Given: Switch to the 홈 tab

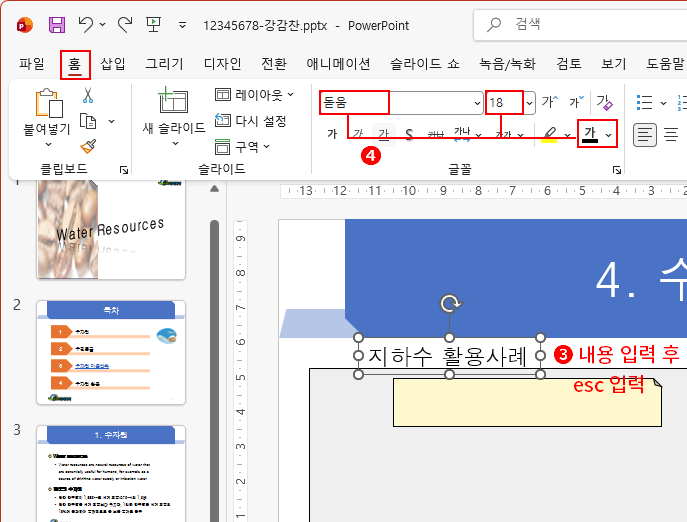Looking at the screenshot, I should [75, 64].
